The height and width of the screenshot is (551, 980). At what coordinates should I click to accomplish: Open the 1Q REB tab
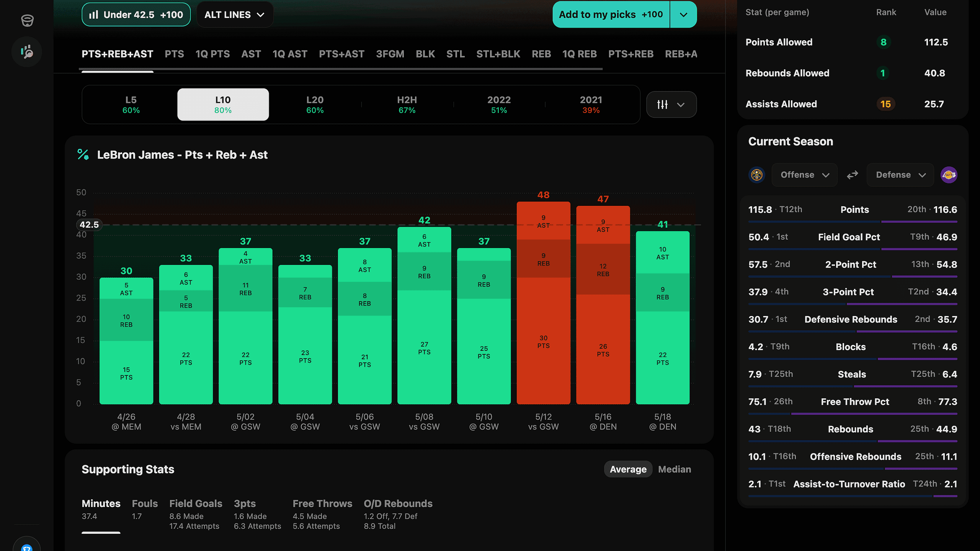580,54
